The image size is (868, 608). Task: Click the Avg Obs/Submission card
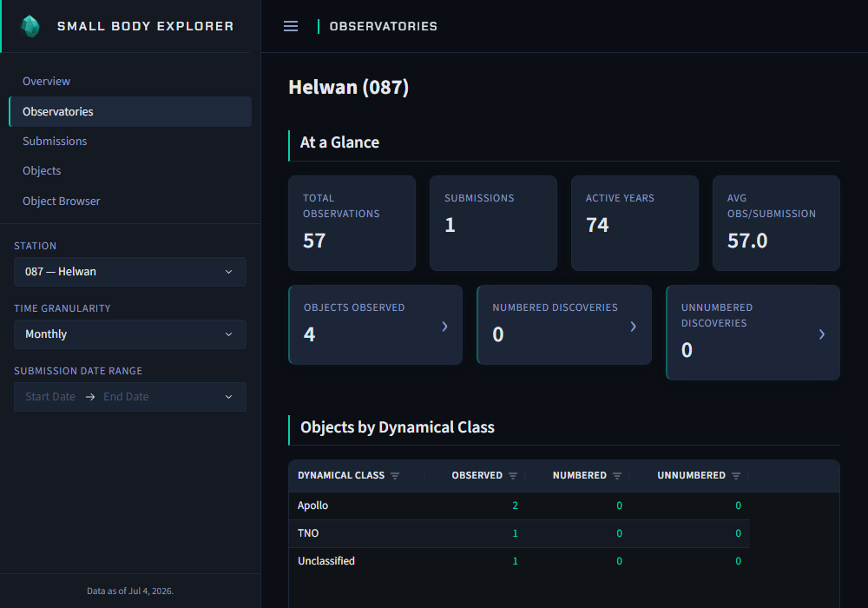pos(776,223)
